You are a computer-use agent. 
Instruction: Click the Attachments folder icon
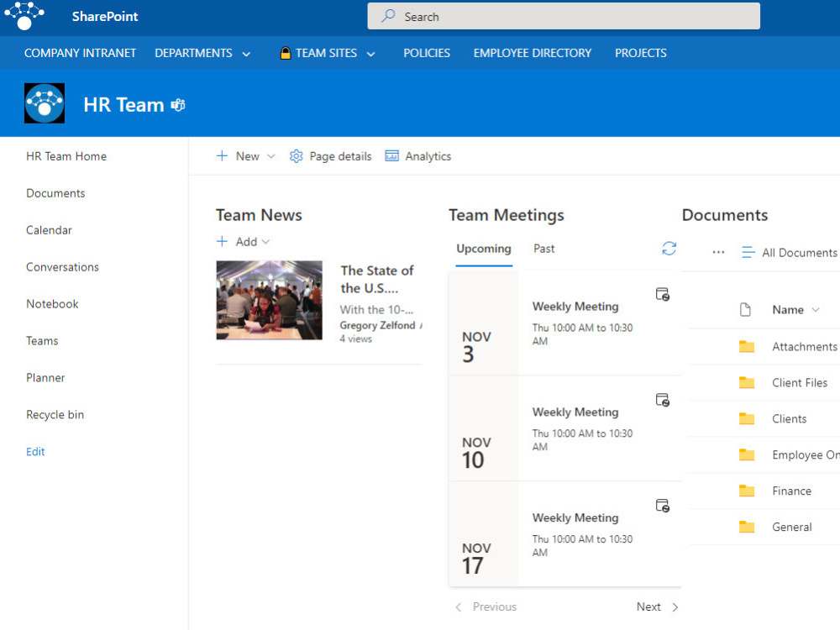pyautogui.click(x=747, y=347)
